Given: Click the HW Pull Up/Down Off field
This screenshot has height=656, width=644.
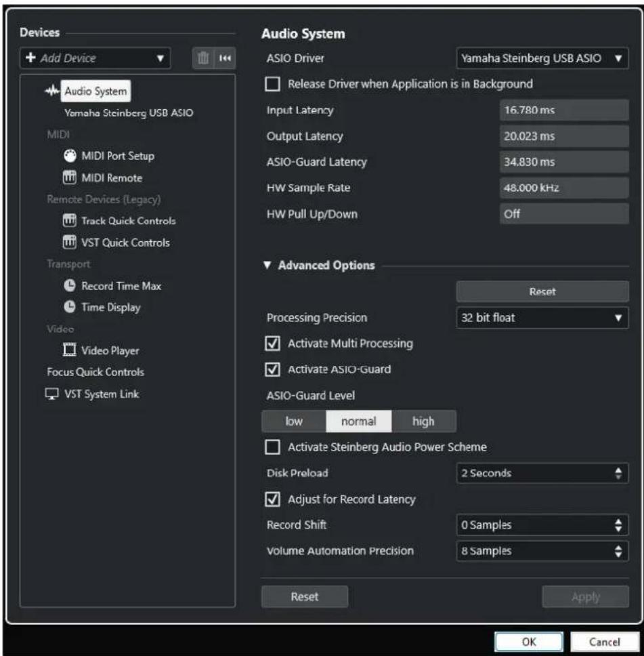Looking at the screenshot, I should [x=563, y=213].
